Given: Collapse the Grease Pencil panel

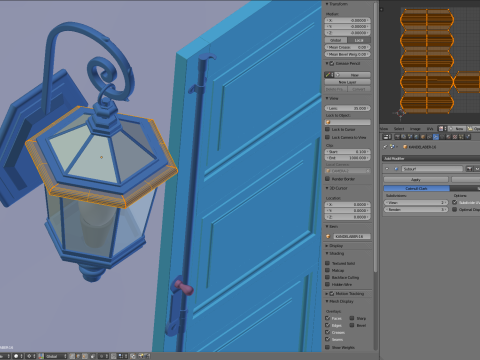Looking at the screenshot, I should point(327,63).
